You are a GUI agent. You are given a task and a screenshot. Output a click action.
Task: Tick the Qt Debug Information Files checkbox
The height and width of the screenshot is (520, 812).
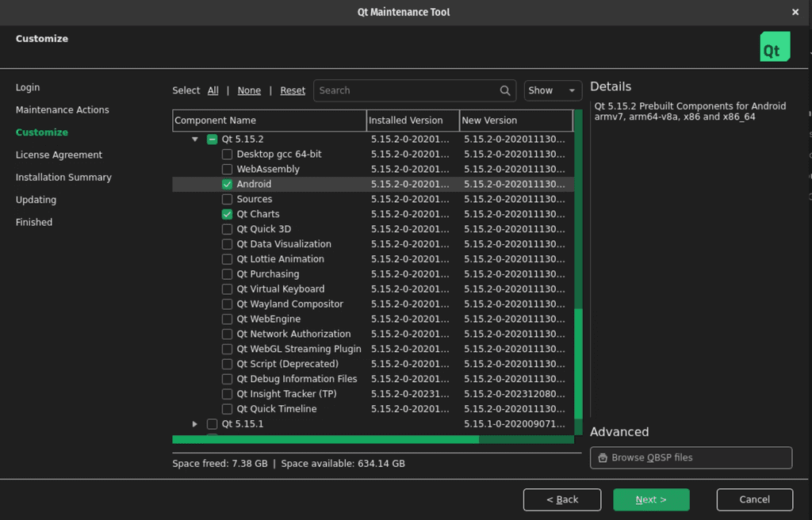click(227, 380)
